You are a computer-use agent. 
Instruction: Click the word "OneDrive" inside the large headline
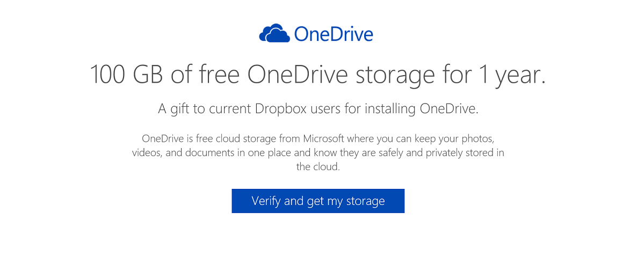click(298, 75)
